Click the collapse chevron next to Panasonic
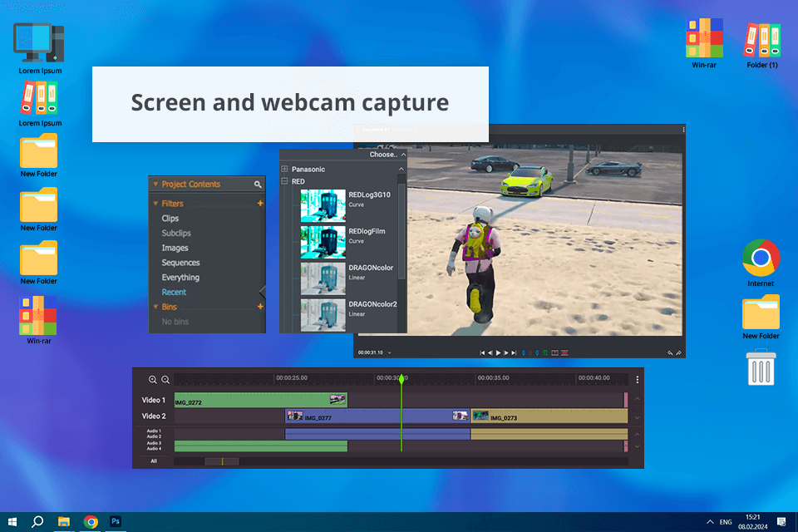 coord(401,169)
